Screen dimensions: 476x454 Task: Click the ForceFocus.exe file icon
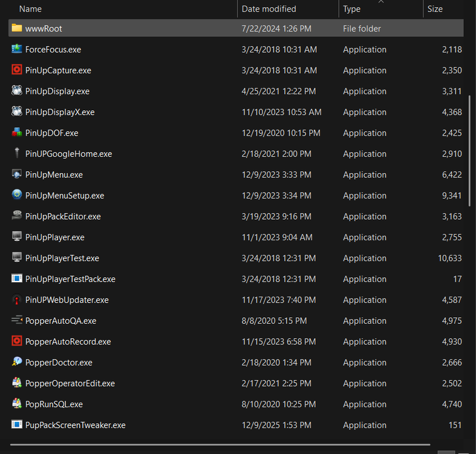[17, 49]
